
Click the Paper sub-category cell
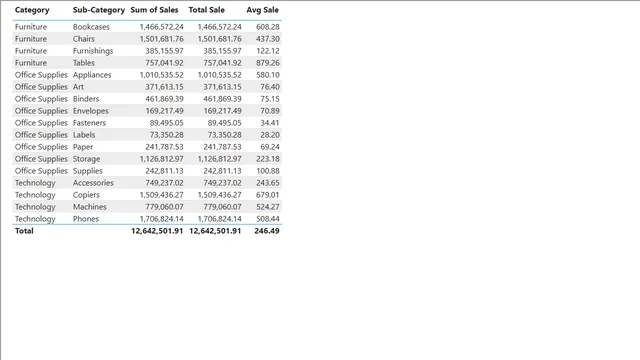click(x=83, y=147)
